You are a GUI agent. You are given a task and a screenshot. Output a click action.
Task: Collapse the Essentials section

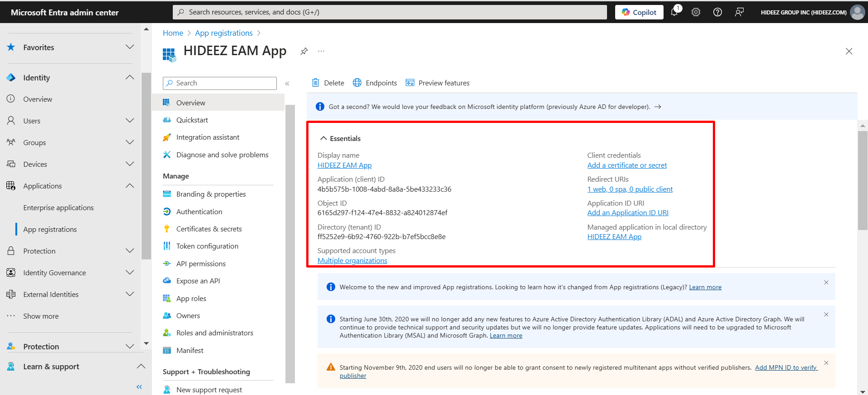pyautogui.click(x=323, y=138)
